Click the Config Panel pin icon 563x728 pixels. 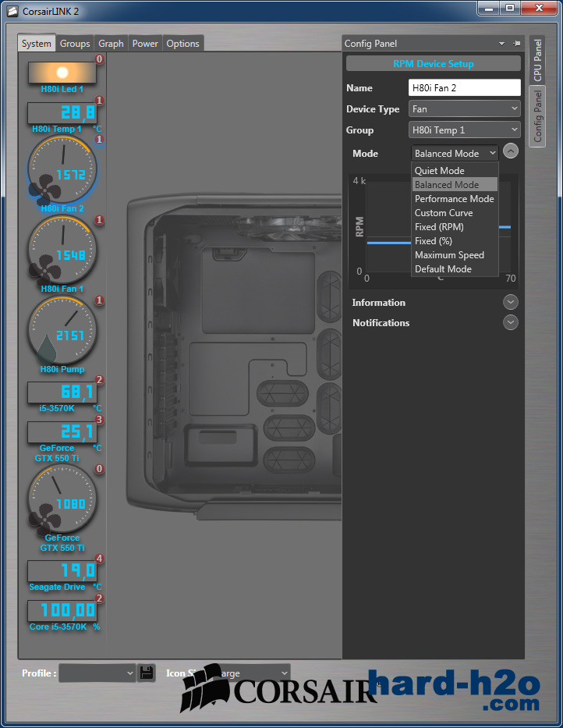click(516, 43)
